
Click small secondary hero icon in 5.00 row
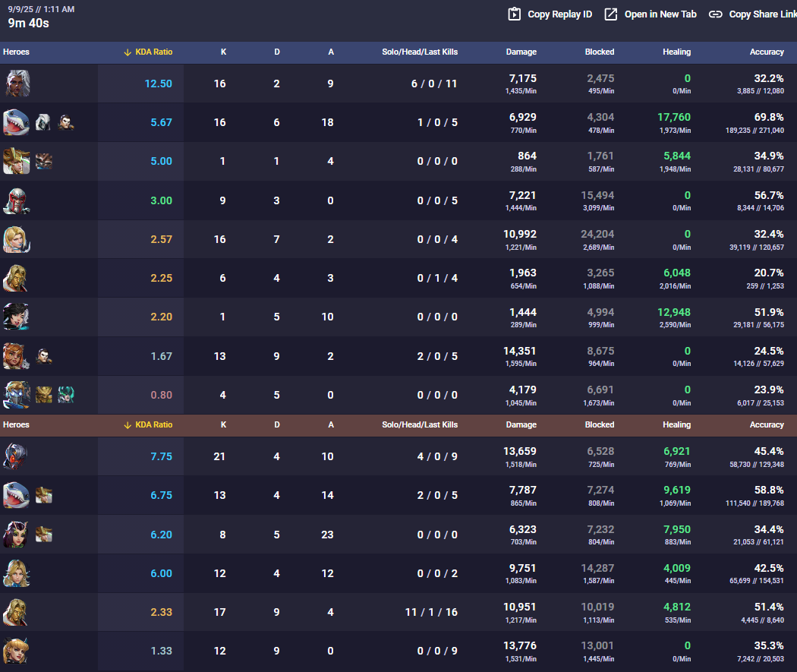[44, 161]
